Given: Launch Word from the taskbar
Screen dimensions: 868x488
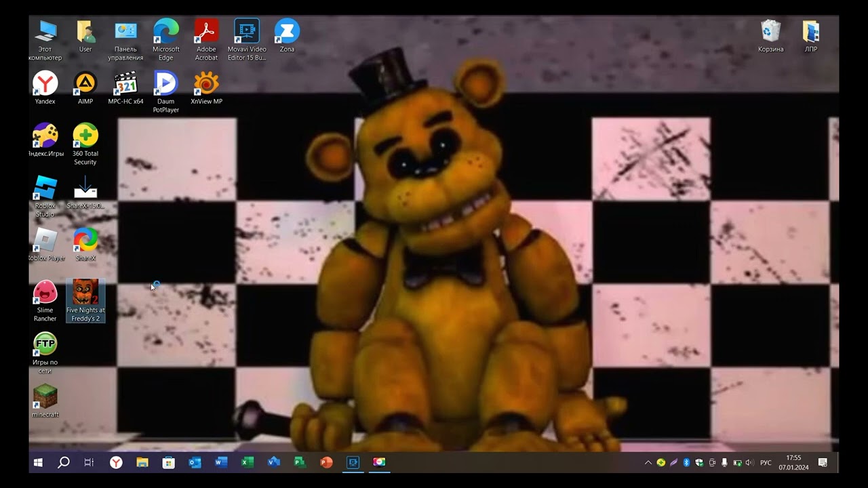Looking at the screenshot, I should [x=221, y=462].
